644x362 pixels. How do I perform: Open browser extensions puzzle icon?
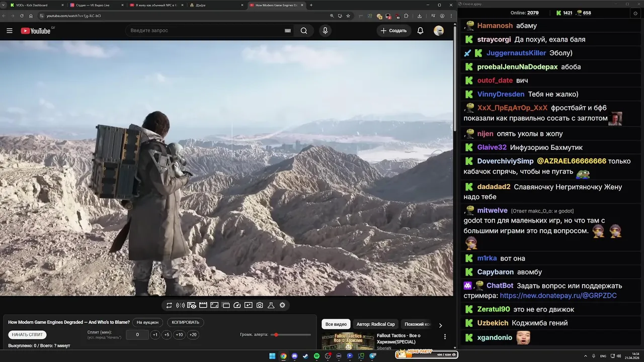tap(406, 16)
